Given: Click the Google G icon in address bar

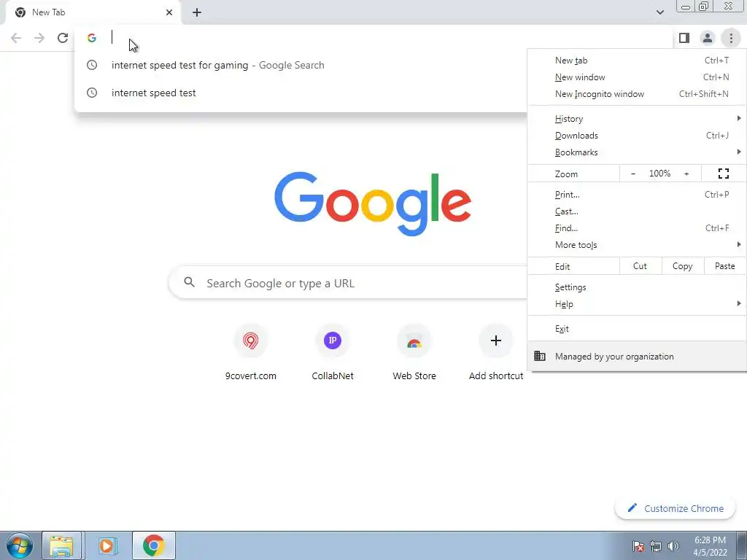Looking at the screenshot, I should 92,38.
